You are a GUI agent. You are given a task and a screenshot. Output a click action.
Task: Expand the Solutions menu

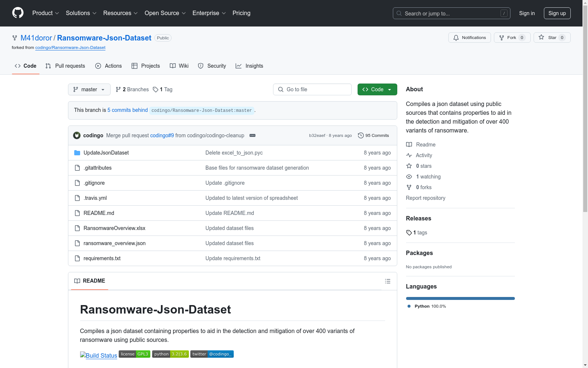81,13
